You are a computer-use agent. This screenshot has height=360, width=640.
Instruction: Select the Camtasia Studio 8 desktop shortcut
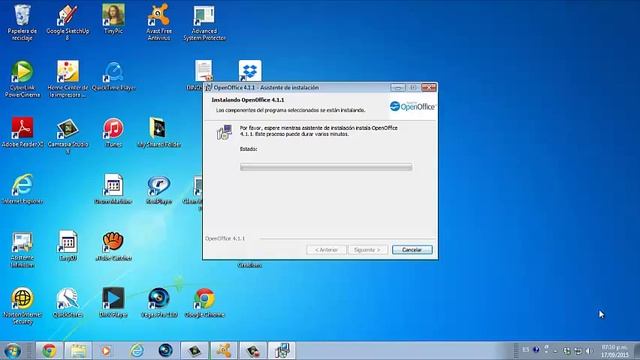pos(67,136)
